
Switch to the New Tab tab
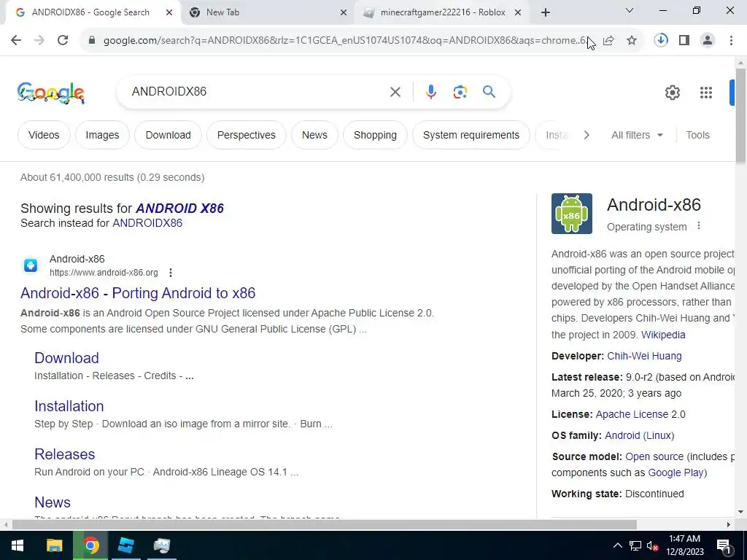coord(268,12)
